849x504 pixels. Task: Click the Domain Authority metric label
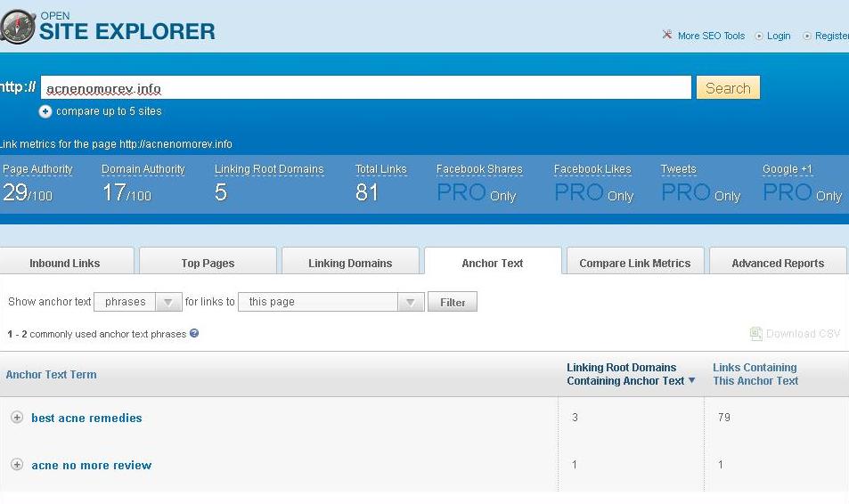point(143,169)
